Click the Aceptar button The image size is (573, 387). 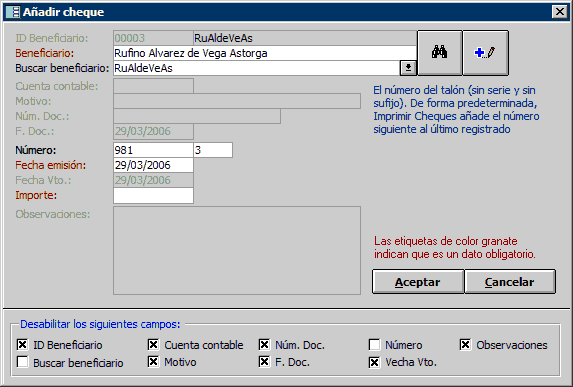418,282
